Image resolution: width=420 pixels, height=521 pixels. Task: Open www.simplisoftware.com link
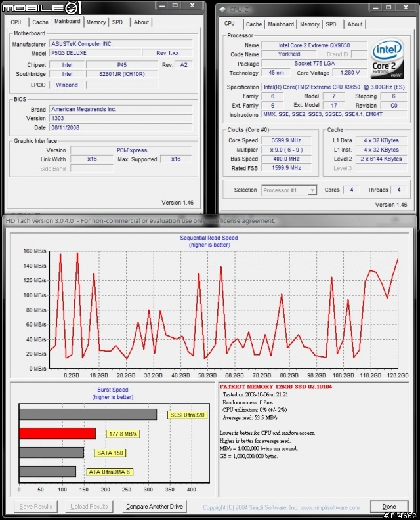[329, 507]
